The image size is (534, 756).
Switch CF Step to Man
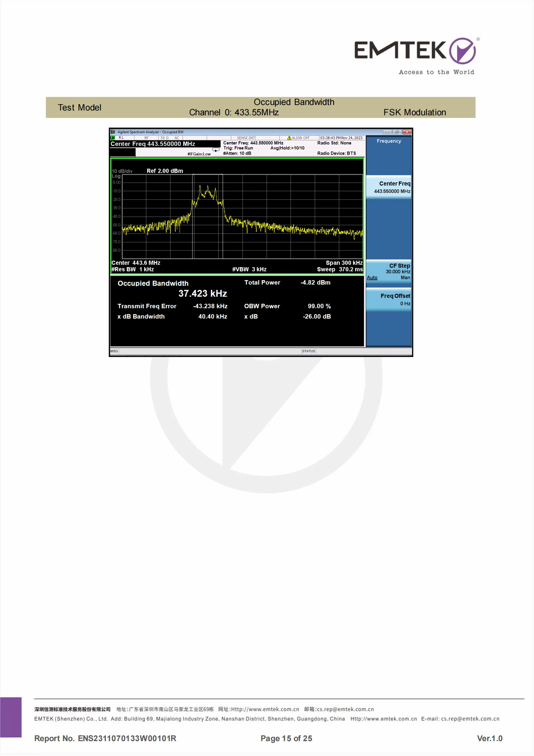(406, 278)
